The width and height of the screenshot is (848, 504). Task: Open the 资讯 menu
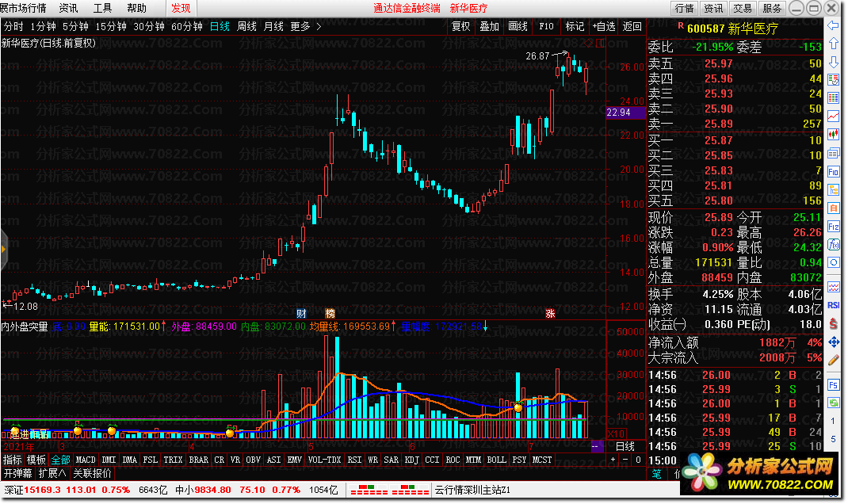point(68,8)
